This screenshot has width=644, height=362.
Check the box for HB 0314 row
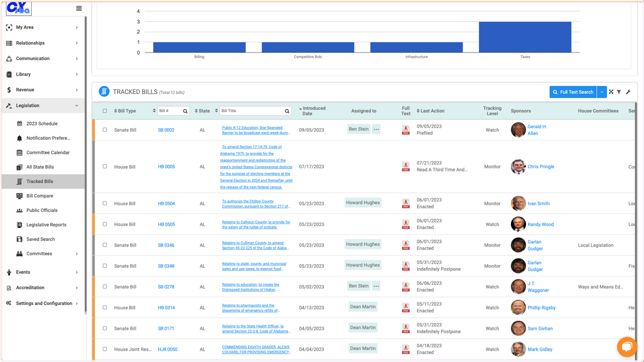(105, 307)
